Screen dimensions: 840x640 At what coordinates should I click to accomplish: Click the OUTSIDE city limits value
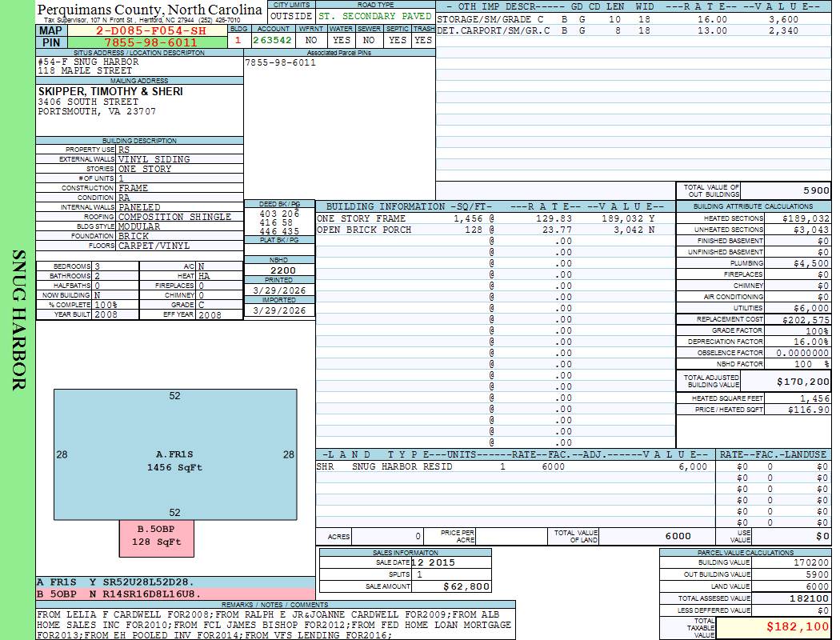tap(291, 15)
